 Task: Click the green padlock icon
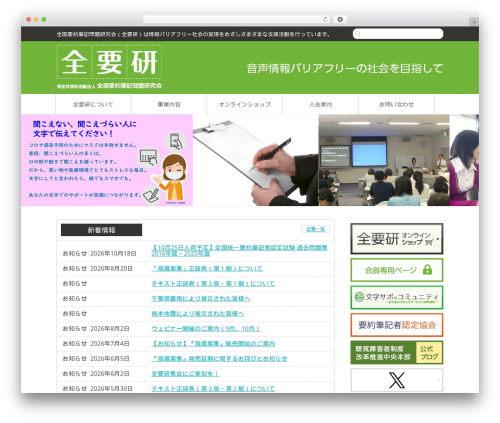(x=427, y=269)
